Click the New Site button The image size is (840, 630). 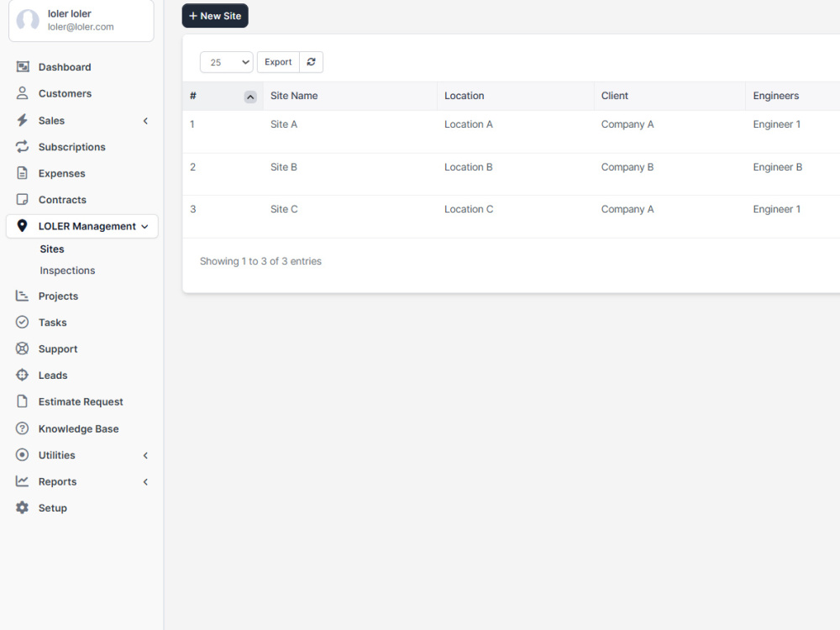(215, 16)
